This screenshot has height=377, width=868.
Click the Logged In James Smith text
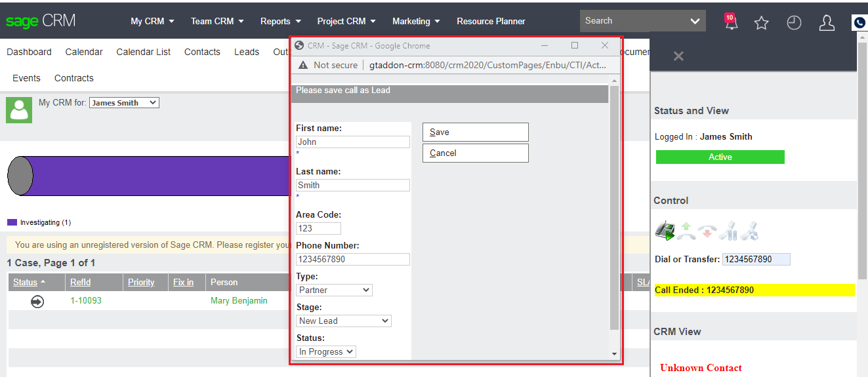(x=703, y=137)
